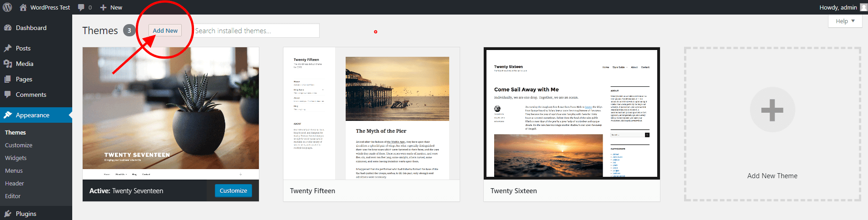
Task: Open Menus submenu link
Action: [14, 170]
